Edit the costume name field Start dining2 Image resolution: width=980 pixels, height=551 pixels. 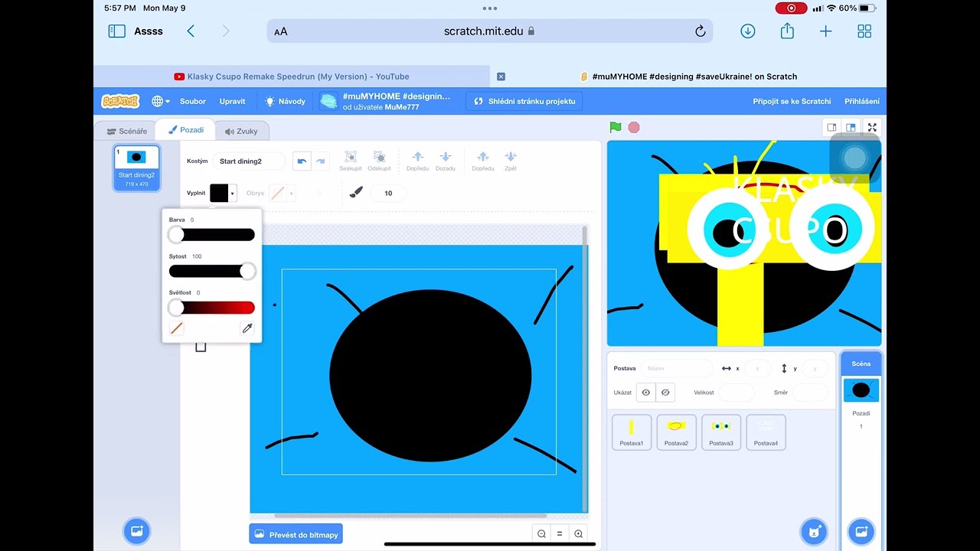(250, 161)
